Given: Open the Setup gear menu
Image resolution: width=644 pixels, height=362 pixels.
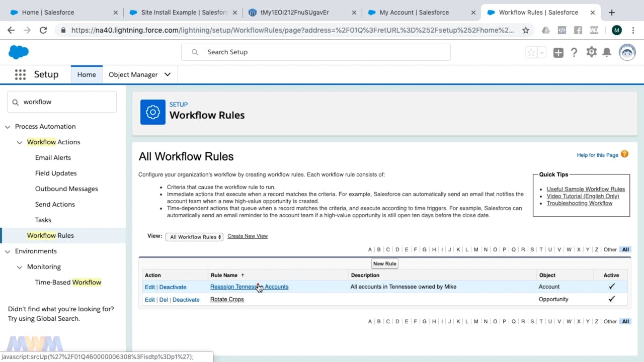Looking at the screenshot, I should (591, 52).
